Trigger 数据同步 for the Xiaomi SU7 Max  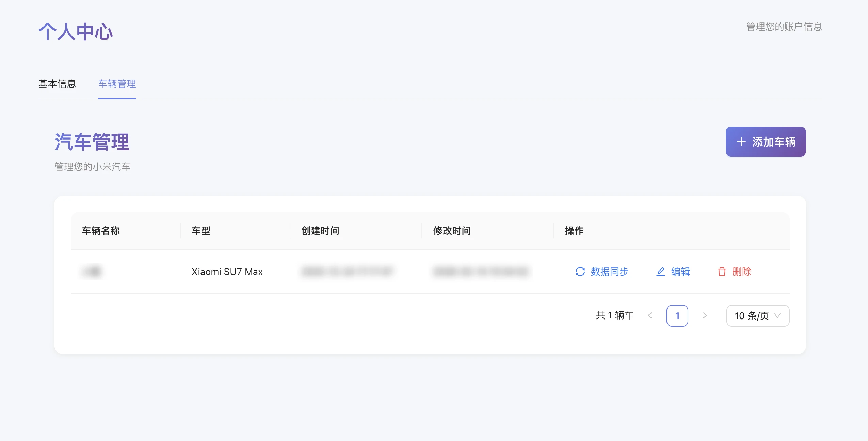tap(609, 272)
